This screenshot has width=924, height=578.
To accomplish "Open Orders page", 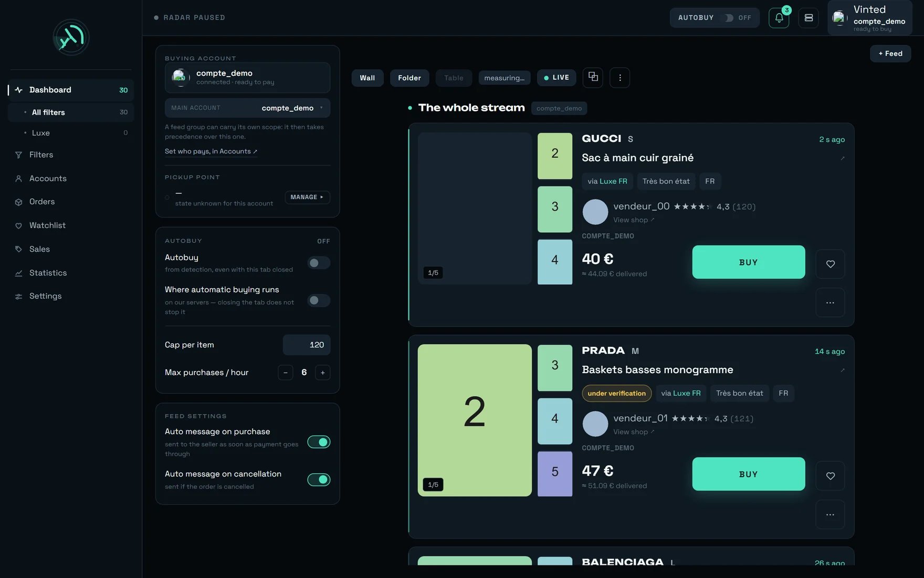I will 71,202.
